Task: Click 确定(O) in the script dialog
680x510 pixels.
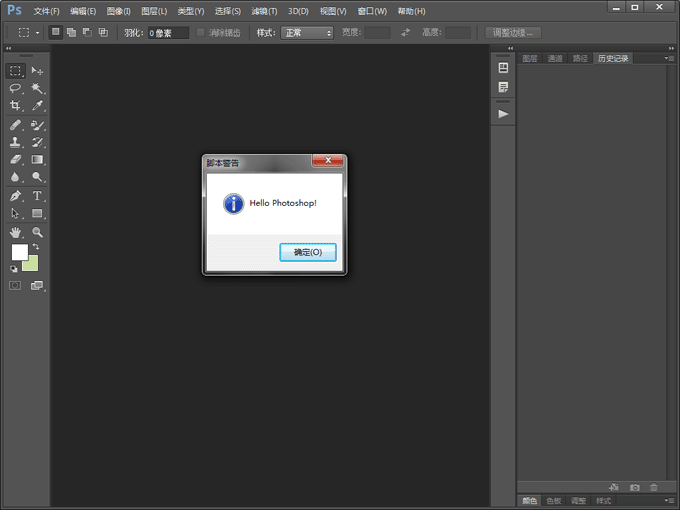Action: pyautogui.click(x=308, y=252)
